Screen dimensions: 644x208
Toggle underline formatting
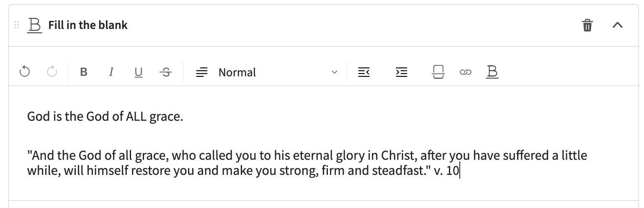[138, 72]
